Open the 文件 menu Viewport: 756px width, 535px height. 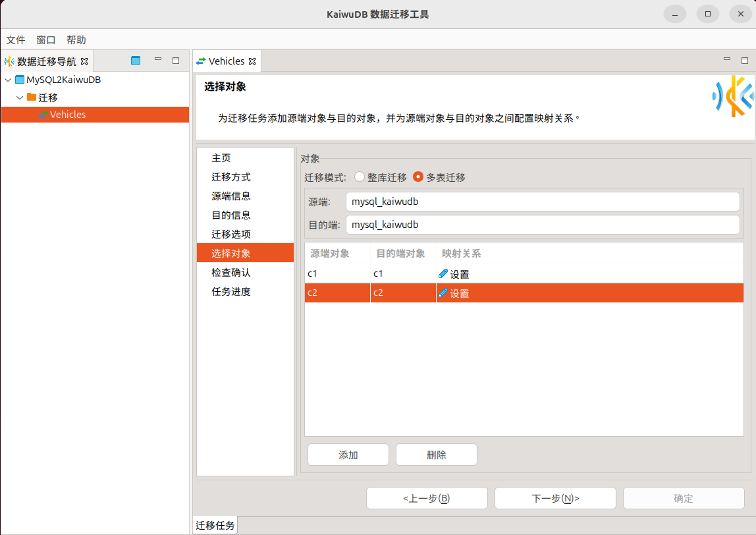coord(15,40)
